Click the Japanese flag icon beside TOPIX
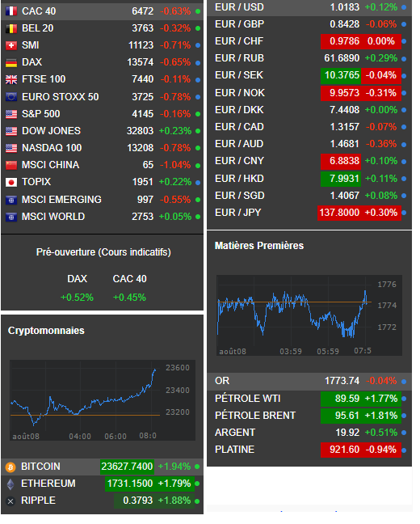Viewport: 420px width, 524px height. tap(11, 183)
